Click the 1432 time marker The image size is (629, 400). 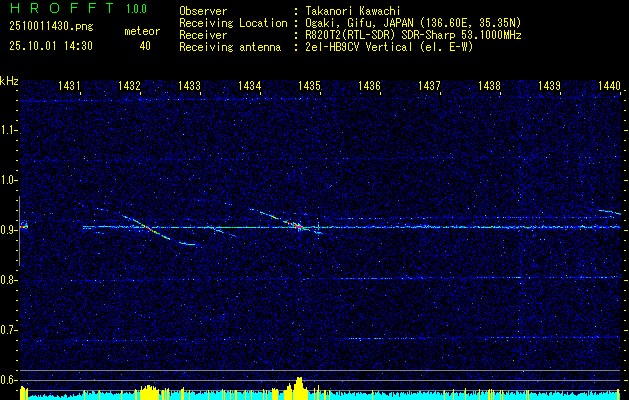pyautogui.click(x=130, y=85)
